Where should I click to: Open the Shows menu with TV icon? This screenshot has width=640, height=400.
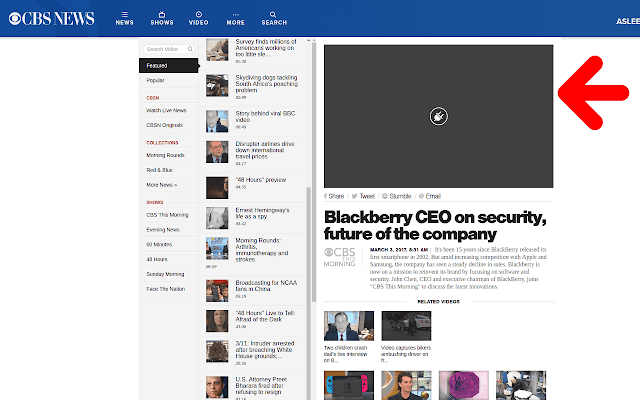pos(161,18)
